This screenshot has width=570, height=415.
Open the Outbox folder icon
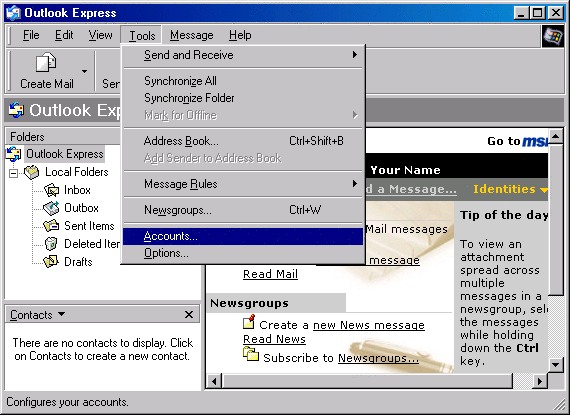[x=51, y=208]
